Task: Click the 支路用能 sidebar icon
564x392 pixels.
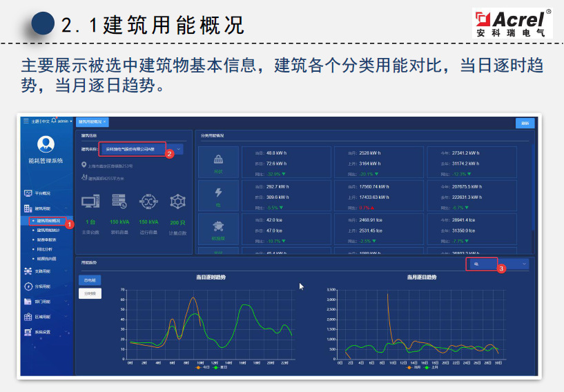Action: 28,271
